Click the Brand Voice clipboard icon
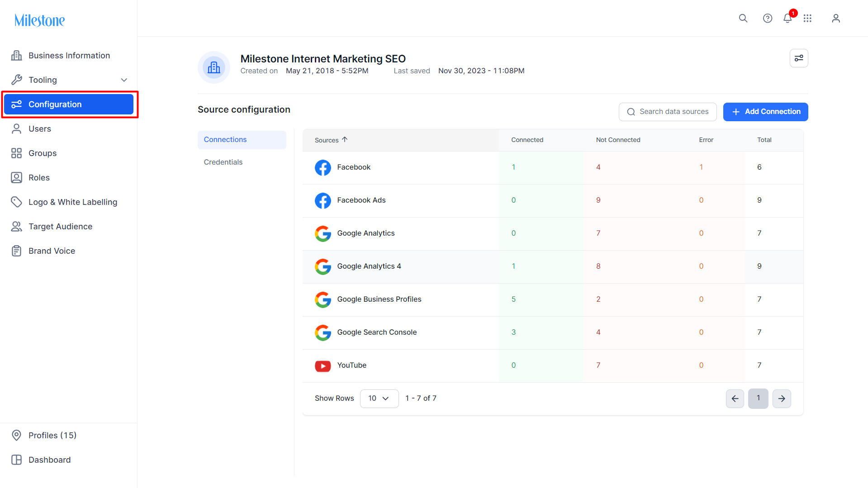The image size is (868, 488). click(17, 251)
